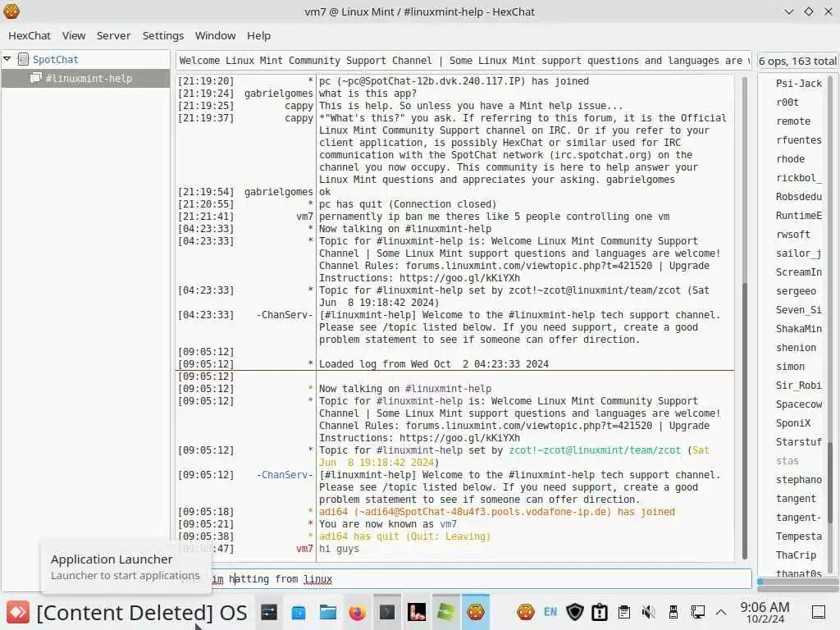The image size is (840, 630).
Task: Expand hidden system tray icons arrow
Action: [x=721, y=612]
